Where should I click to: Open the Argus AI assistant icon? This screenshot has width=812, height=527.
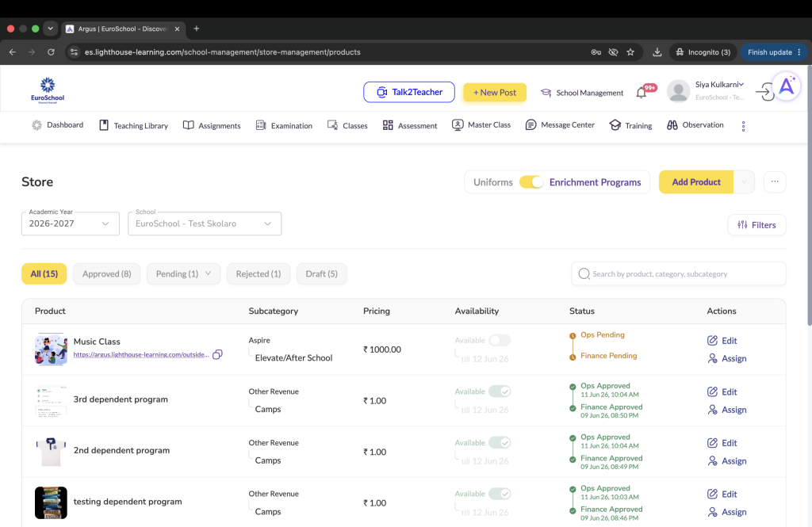786,86
